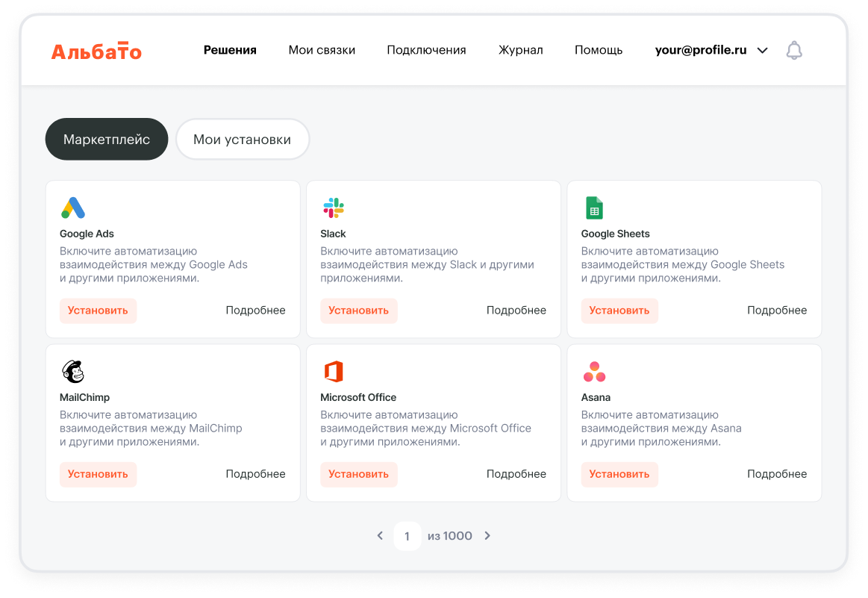Click the Альбато logo
Viewport: 868px width, 598px height.
(x=96, y=51)
